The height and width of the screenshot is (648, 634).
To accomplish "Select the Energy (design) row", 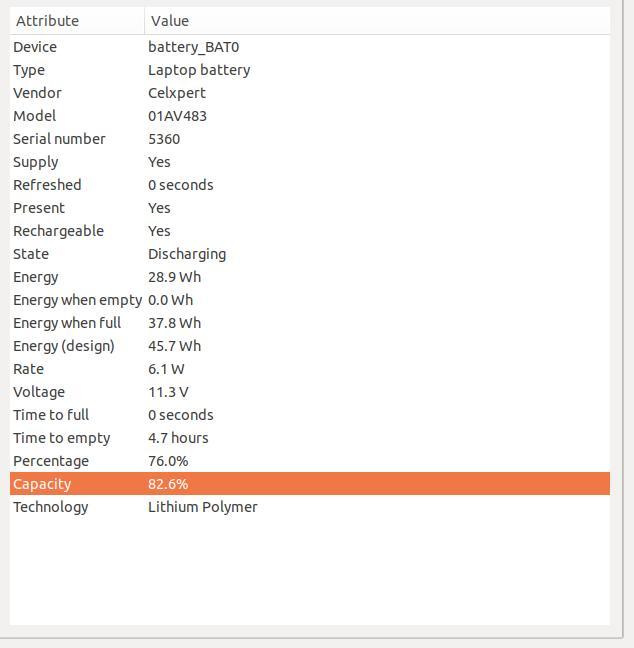I will pyautogui.click(x=310, y=346).
